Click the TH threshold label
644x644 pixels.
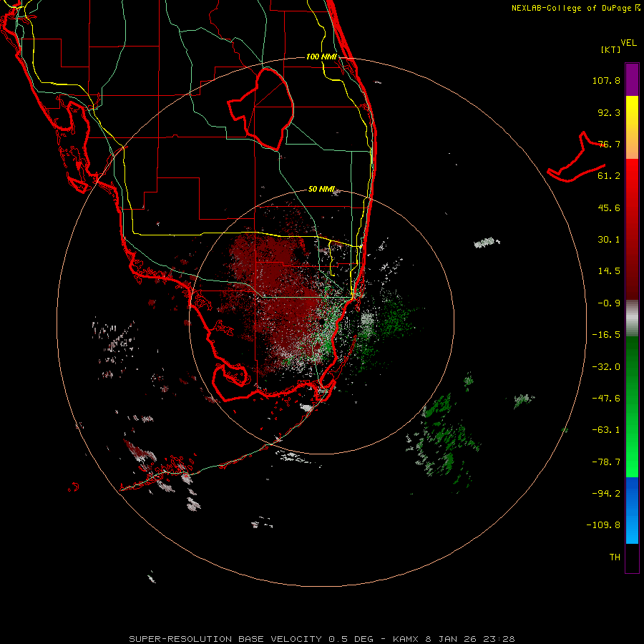tap(615, 557)
